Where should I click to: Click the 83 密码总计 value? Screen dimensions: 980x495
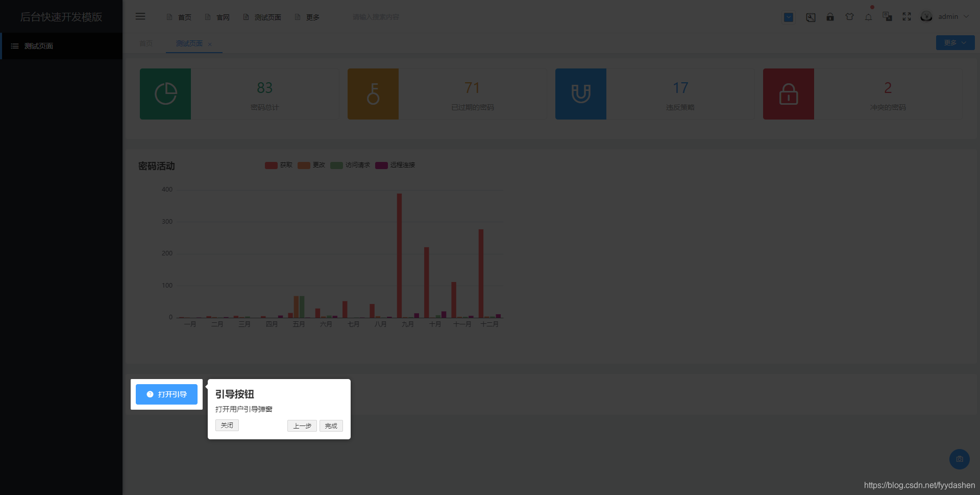click(265, 88)
